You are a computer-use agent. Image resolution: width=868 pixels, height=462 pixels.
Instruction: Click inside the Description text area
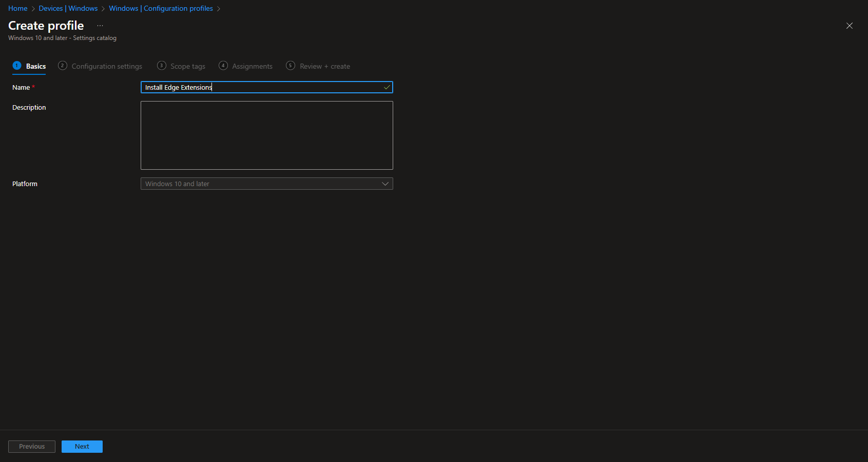point(266,135)
